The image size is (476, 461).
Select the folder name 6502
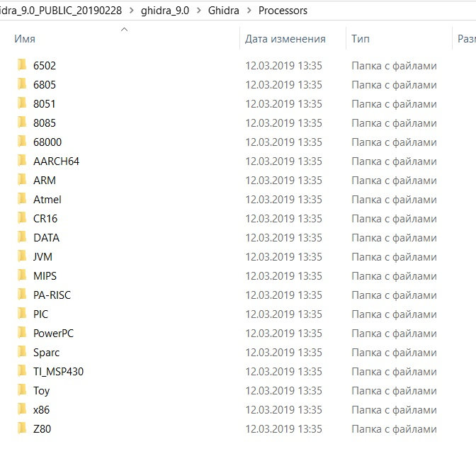(x=45, y=66)
